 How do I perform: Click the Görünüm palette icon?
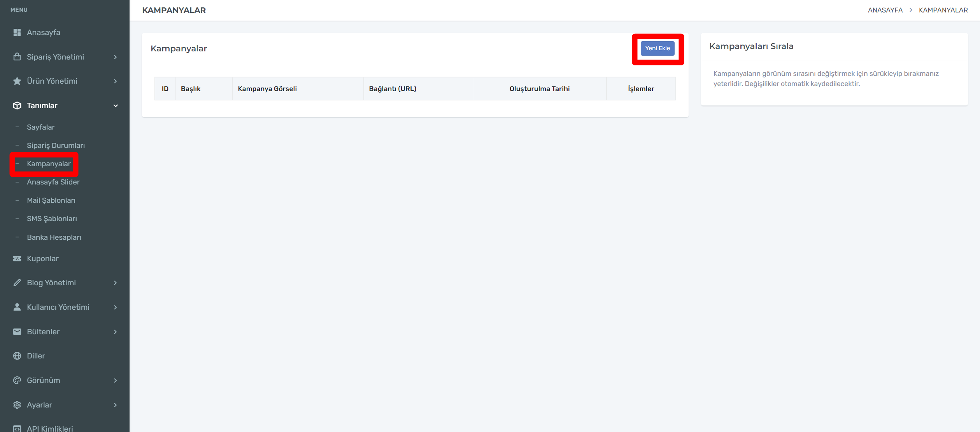coord(17,380)
